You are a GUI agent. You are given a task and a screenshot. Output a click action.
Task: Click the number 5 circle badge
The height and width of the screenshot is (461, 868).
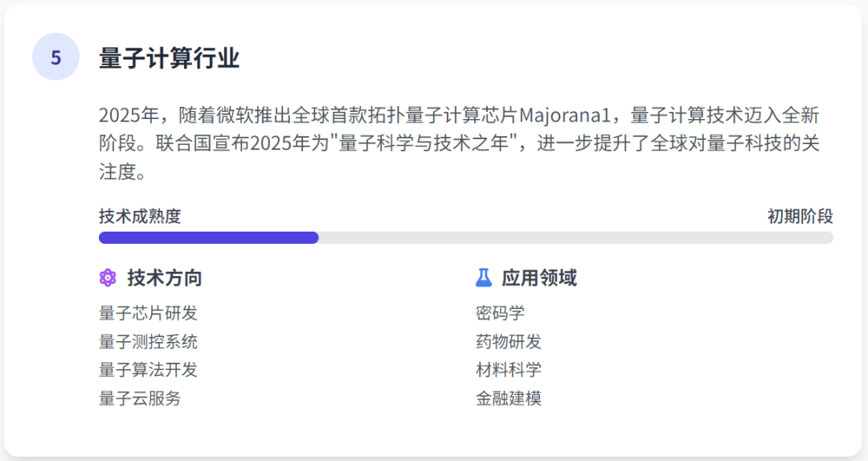(x=55, y=58)
